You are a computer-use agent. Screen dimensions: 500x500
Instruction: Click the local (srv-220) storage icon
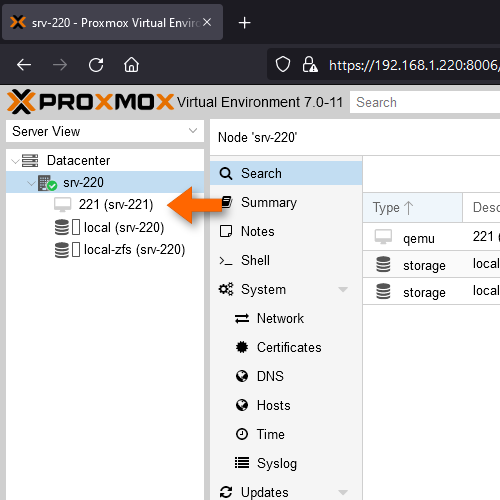62,227
